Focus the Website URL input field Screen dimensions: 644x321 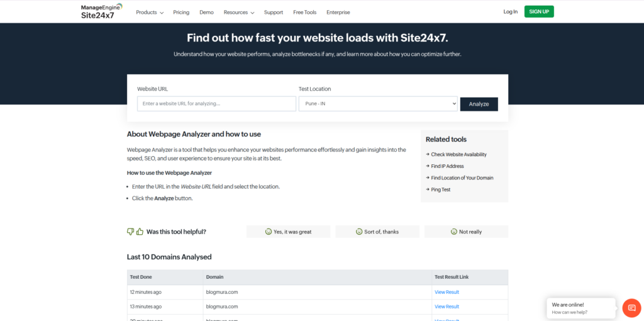216,104
